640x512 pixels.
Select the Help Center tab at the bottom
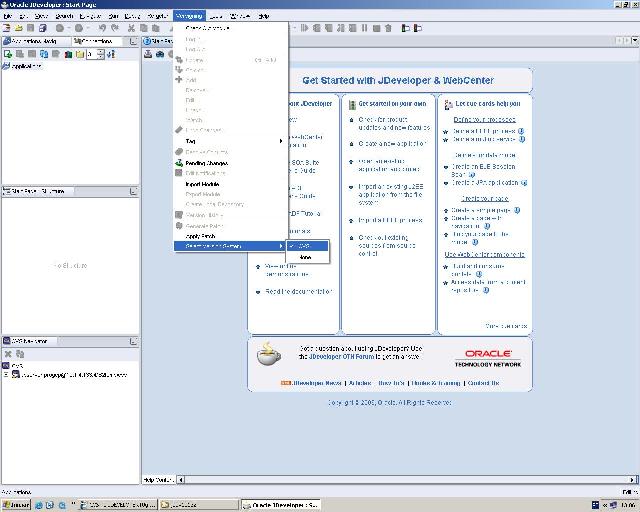click(x=159, y=480)
